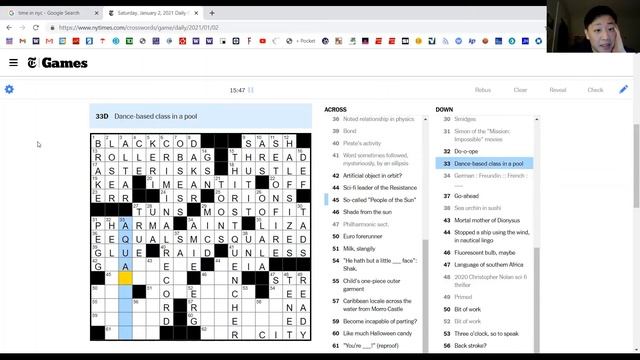This screenshot has height=360, width=640.
Task: Click the Across clue list scrollbar
Action: click(x=425, y=296)
